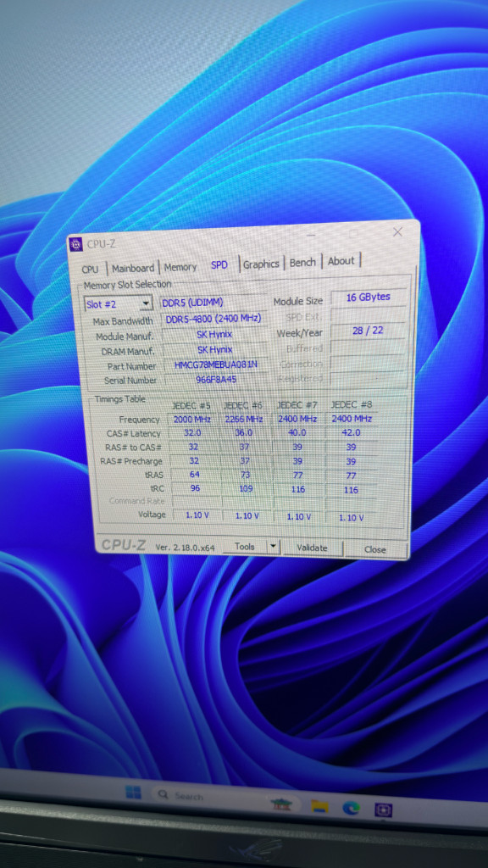The image size is (488, 868).
Task: Click the tRC value 109
Action: pyautogui.click(x=246, y=489)
